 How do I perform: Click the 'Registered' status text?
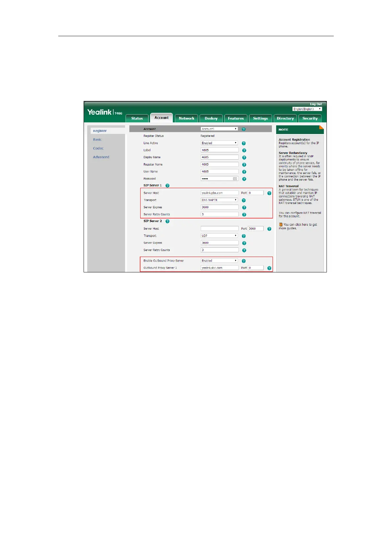[207, 136]
